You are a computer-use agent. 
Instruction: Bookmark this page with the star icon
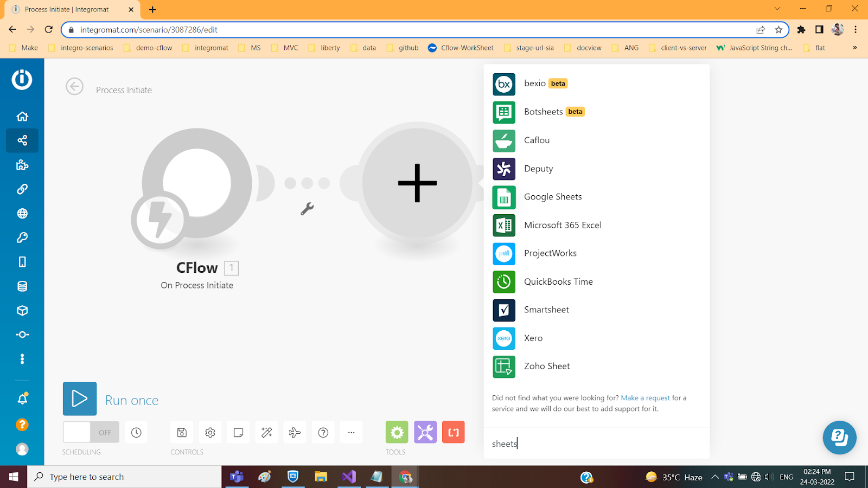(x=778, y=30)
